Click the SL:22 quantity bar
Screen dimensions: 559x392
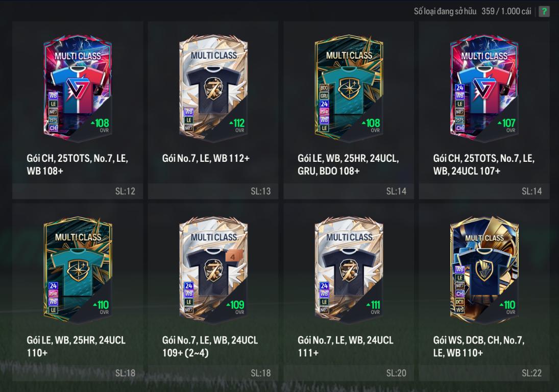pyautogui.click(x=484, y=373)
